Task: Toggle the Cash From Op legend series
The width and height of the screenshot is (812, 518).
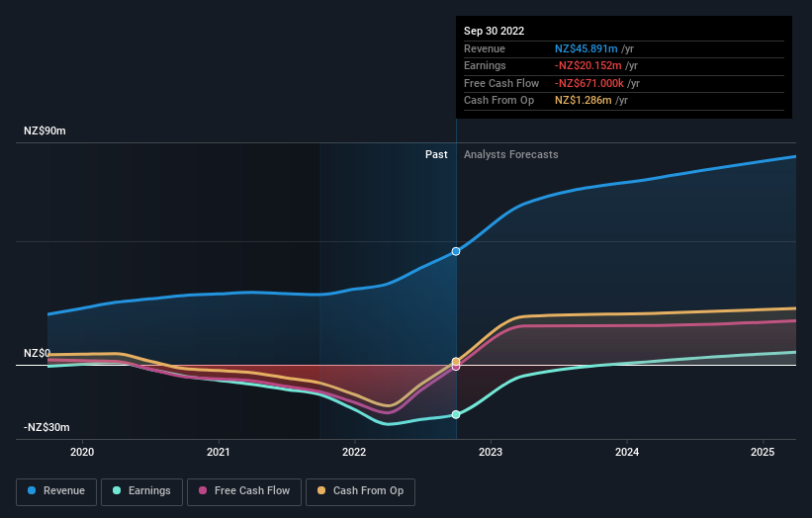Action: pos(360,491)
